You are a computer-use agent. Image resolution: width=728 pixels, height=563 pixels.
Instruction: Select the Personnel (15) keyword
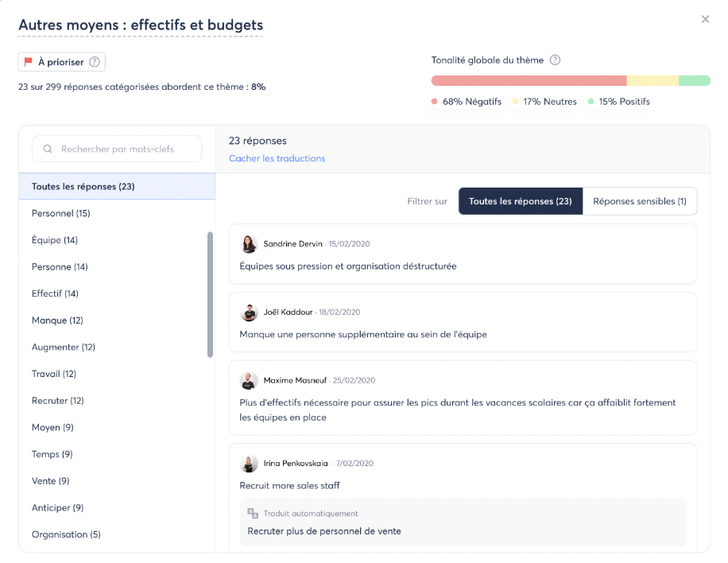point(60,213)
